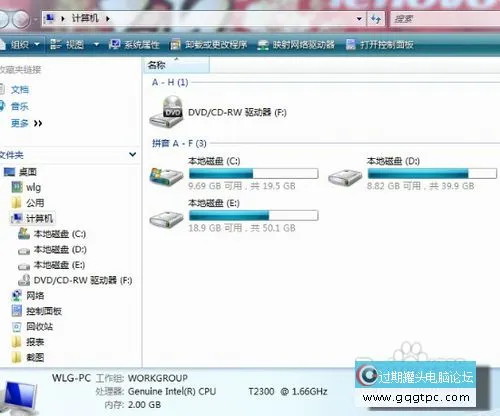Select 报表 folder in tree
Screen dimensions: 500x416
click(35, 342)
